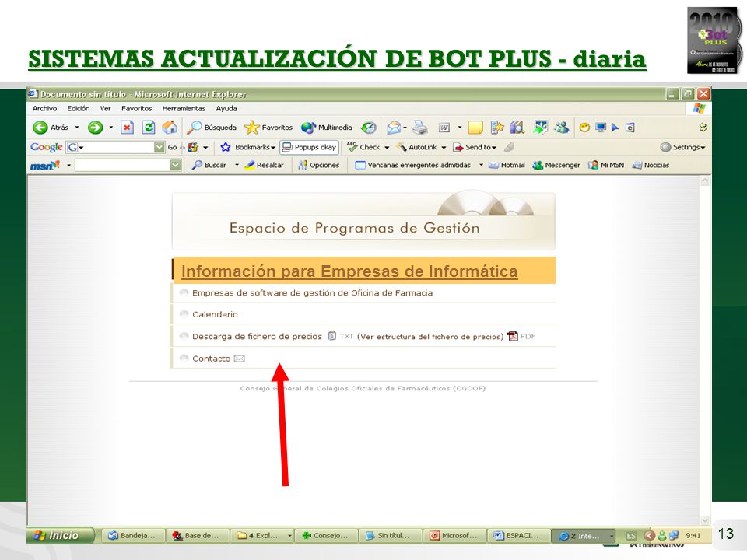Click the green forward arrow icon
This screenshot has width=747, height=560.
point(95,128)
